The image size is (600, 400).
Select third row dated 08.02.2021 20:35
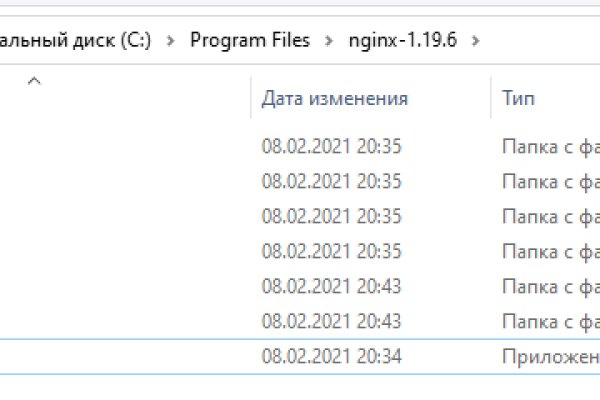(x=331, y=216)
